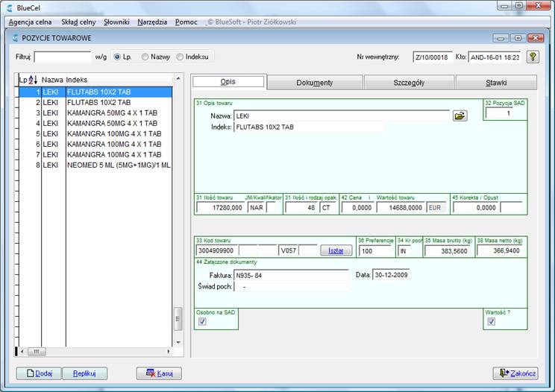Switch to the Szczegóły tab
The height and width of the screenshot is (392, 555).
point(409,83)
